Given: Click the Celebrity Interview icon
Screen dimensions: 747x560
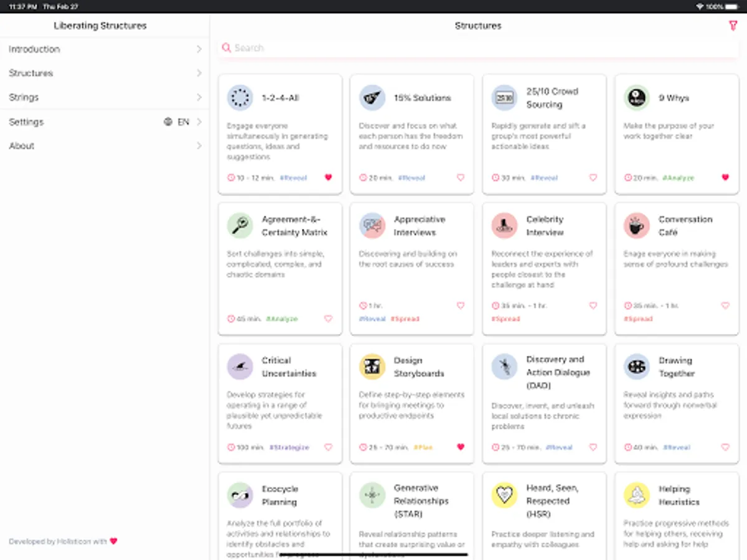Looking at the screenshot, I should [504, 226].
